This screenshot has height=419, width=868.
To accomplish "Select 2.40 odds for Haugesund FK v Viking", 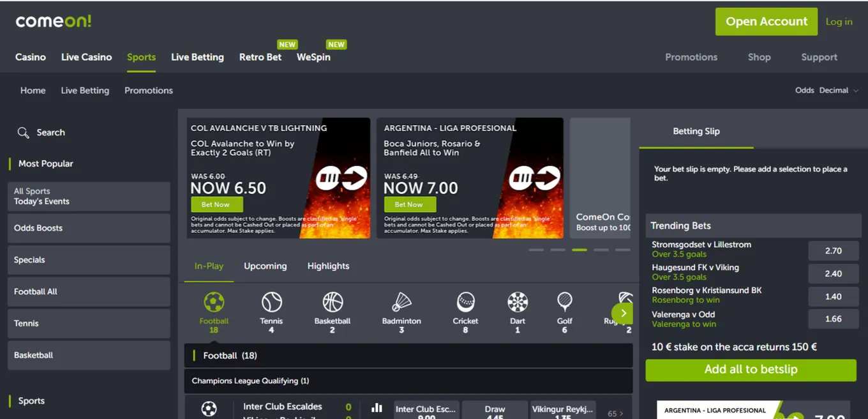I will tap(833, 273).
